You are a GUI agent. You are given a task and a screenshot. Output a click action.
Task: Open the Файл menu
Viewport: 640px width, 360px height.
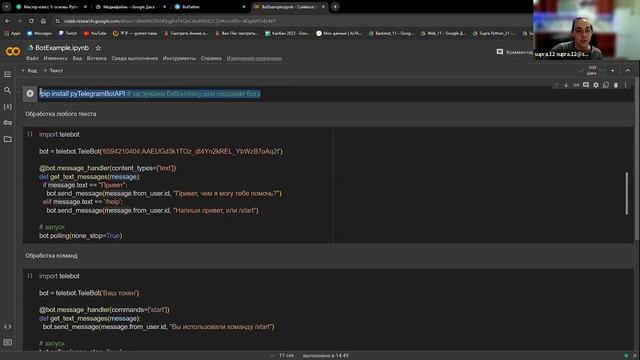point(32,58)
